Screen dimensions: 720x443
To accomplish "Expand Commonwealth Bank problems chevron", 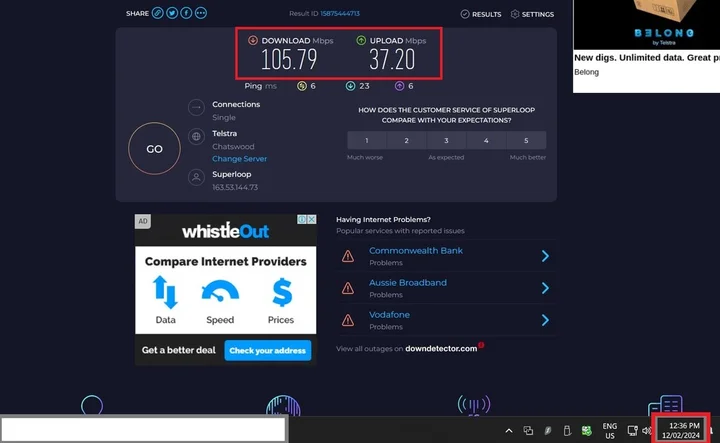I will pyautogui.click(x=545, y=257).
